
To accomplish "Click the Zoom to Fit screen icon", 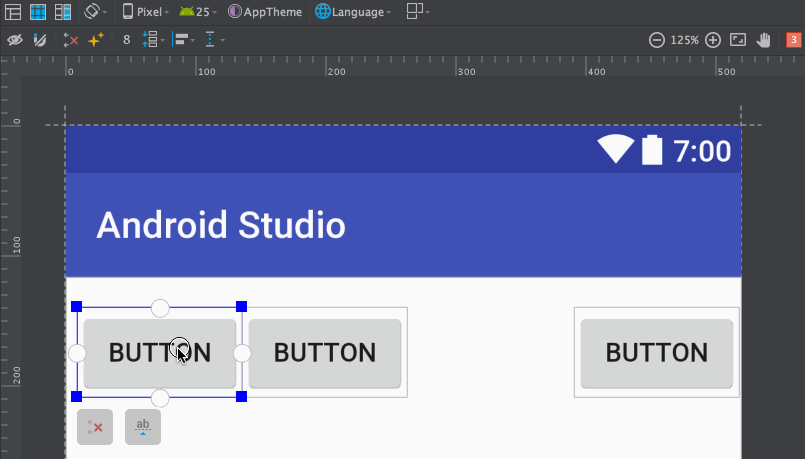I will (x=738, y=40).
